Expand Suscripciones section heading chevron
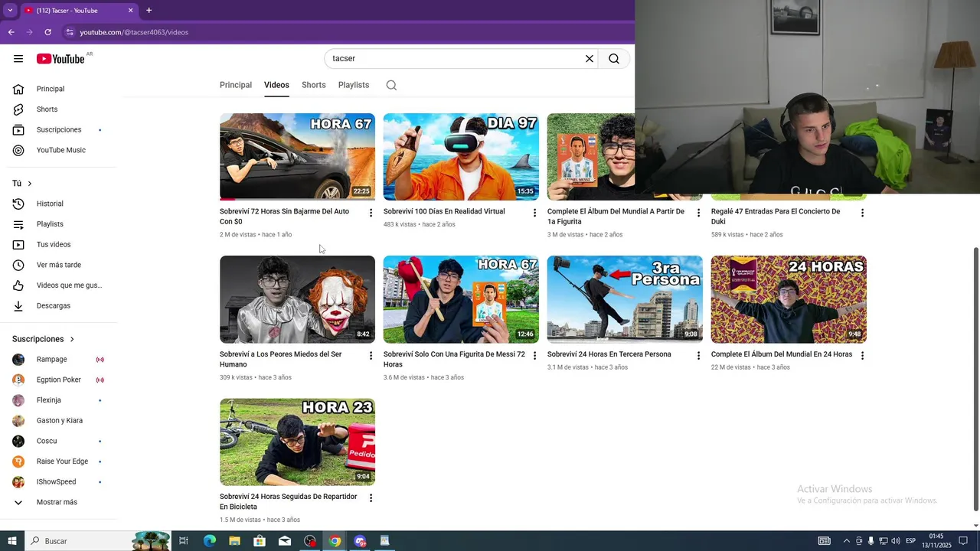The width and height of the screenshot is (980, 551). [x=72, y=339]
